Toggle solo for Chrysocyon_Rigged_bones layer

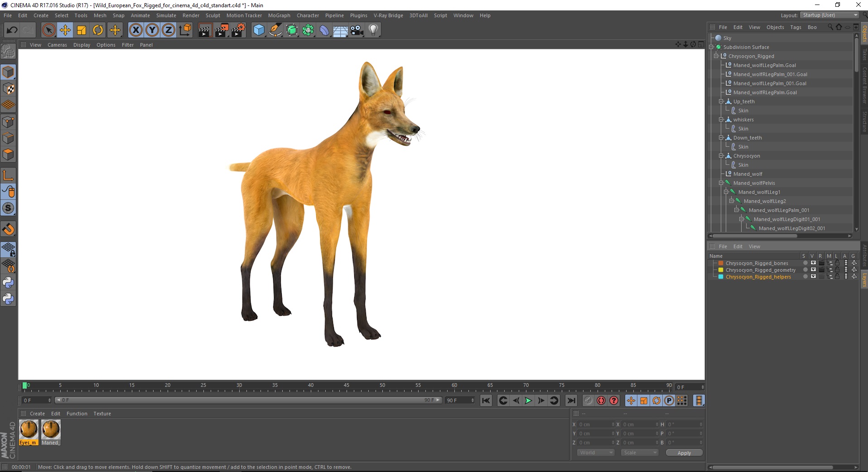click(x=805, y=263)
